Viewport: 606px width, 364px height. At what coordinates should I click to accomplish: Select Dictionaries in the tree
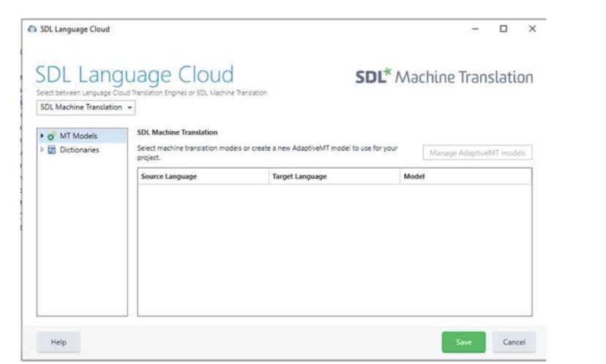point(79,150)
